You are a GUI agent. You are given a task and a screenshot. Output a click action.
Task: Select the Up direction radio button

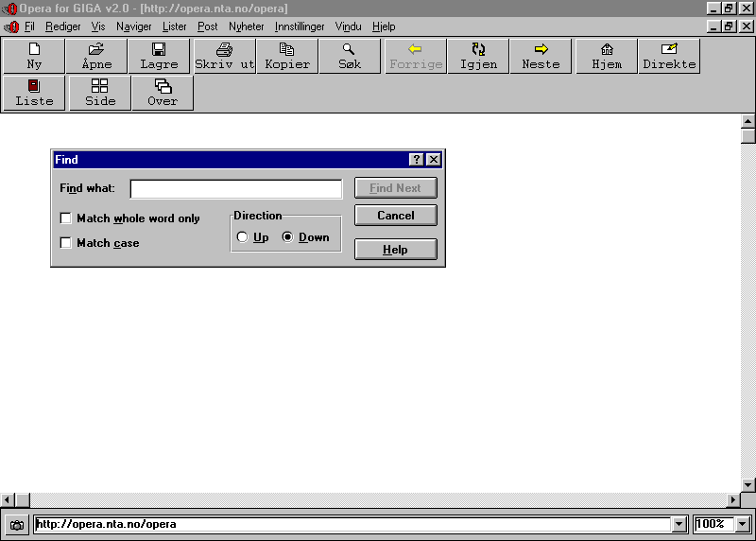[242, 237]
